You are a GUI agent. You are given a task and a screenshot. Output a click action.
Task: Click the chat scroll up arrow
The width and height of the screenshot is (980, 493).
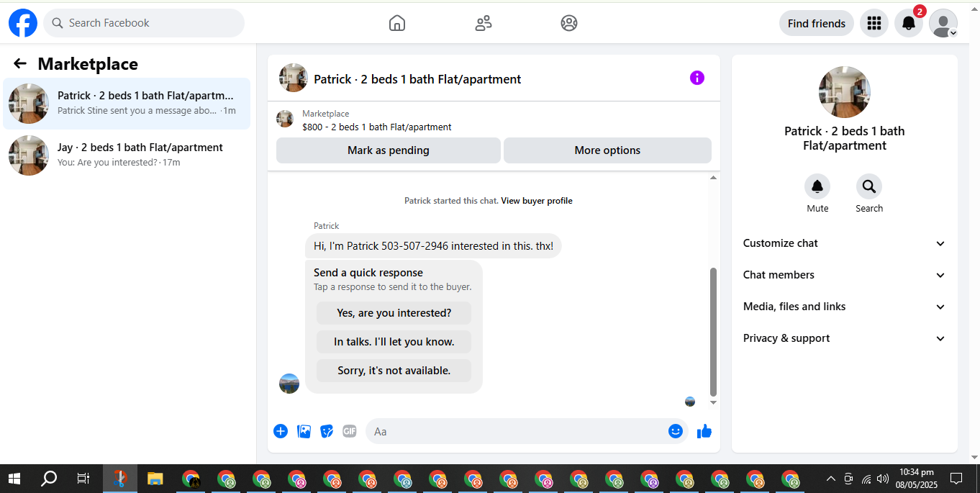tap(714, 178)
